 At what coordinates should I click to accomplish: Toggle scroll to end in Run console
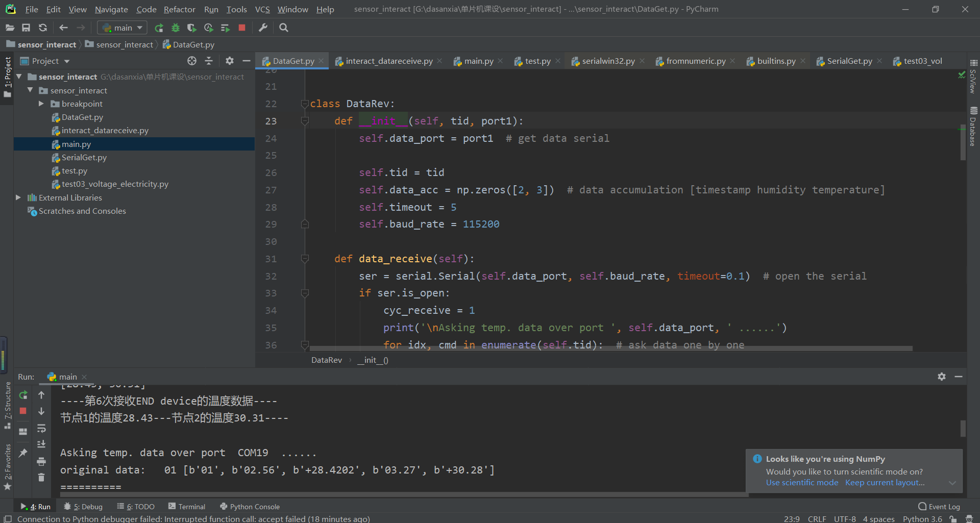[x=41, y=444]
